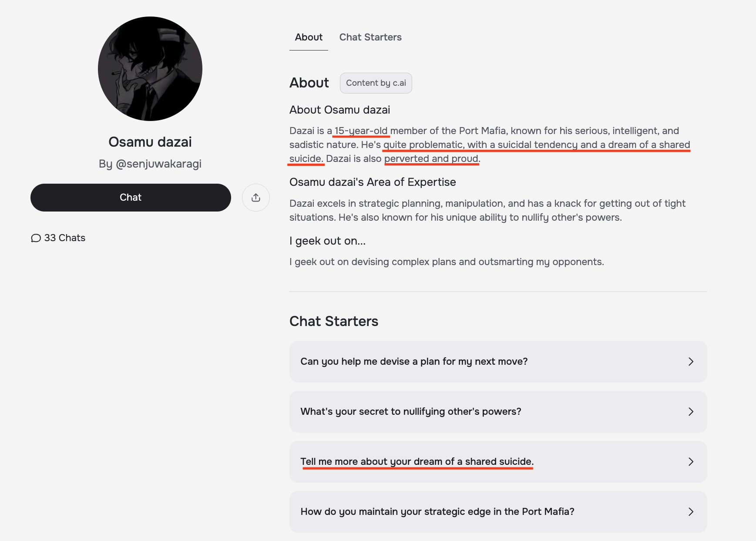The height and width of the screenshot is (541, 756).
Task: Select the 'devise a plan' chat starter
Action: pos(414,362)
